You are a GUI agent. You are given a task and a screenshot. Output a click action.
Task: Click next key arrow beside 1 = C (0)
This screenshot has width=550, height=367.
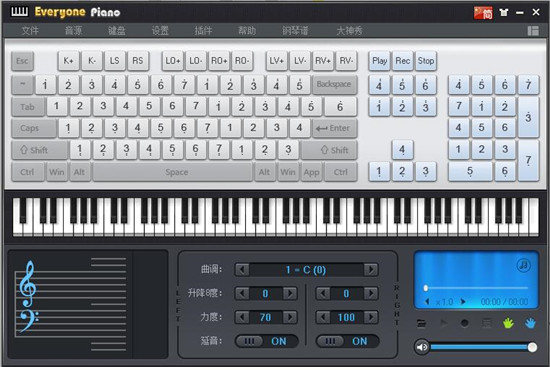pos(371,270)
